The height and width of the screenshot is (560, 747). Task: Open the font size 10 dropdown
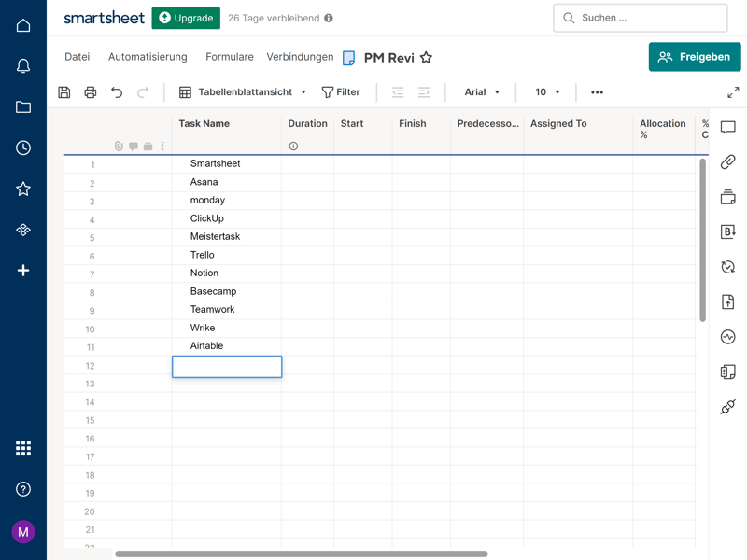pos(547,92)
